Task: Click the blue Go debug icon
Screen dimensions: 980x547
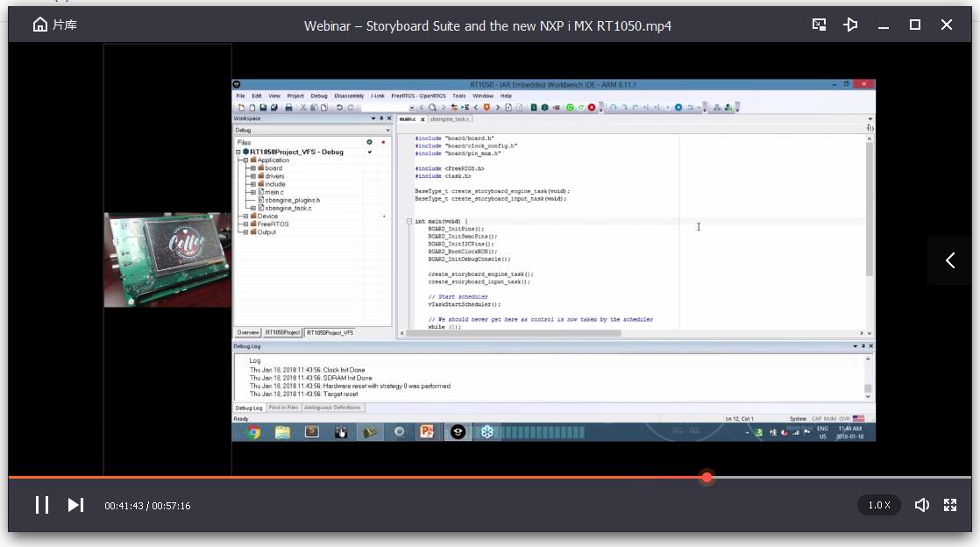Action: coord(678,108)
